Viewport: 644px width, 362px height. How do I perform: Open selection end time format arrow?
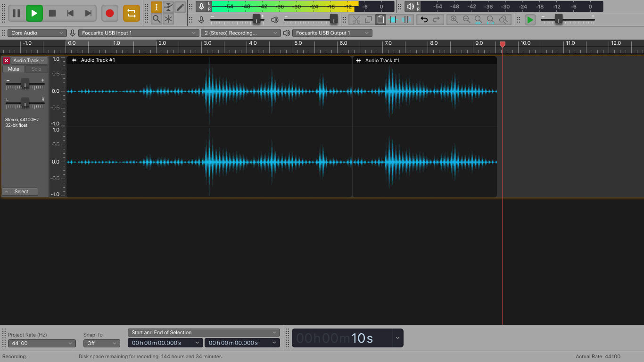275,343
